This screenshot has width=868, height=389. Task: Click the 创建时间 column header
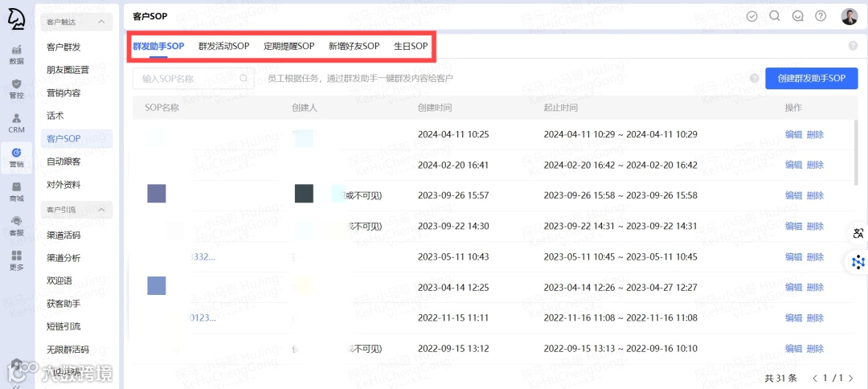[435, 108]
